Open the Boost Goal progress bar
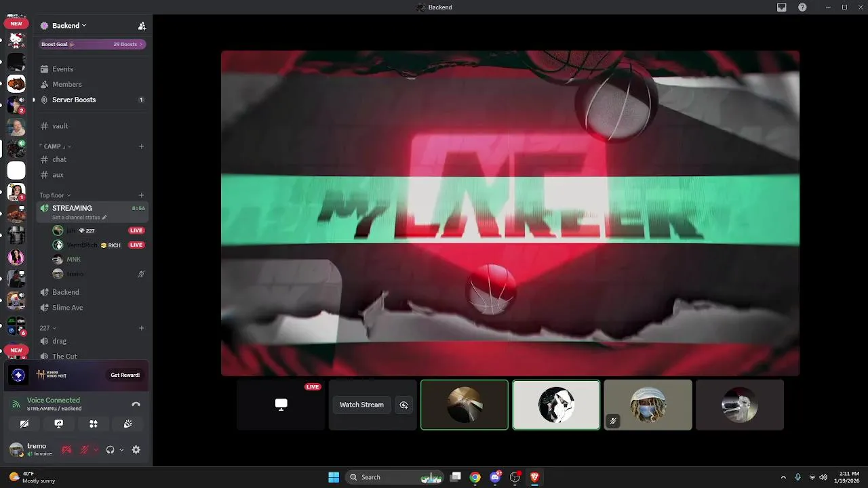Image resolution: width=868 pixels, height=488 pixels. point(92,44)
